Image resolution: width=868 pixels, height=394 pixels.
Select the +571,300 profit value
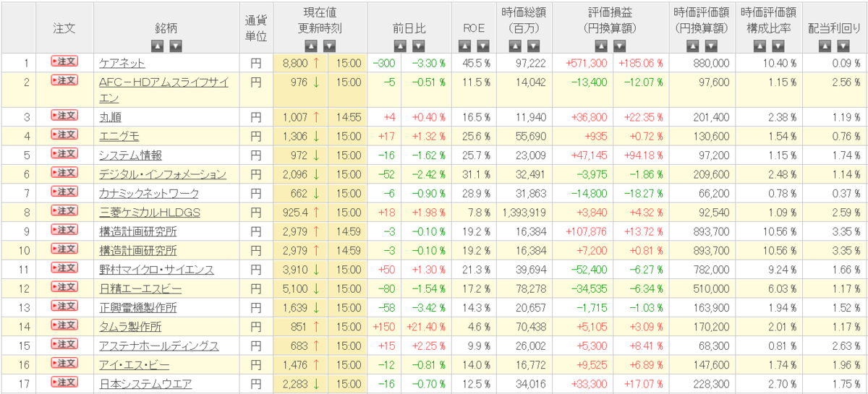click(x=586, y=63)
